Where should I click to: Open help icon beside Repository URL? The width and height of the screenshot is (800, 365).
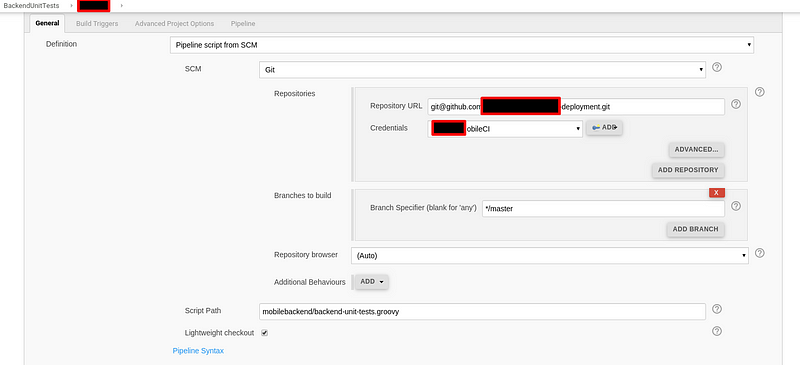(x=736, y=104)
